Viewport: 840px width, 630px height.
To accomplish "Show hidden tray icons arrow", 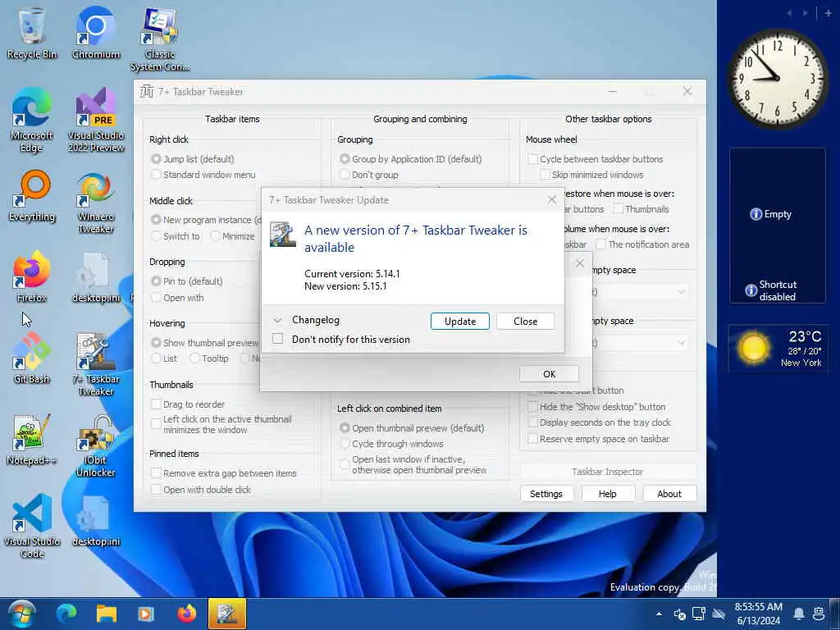I will click(659, 614).
